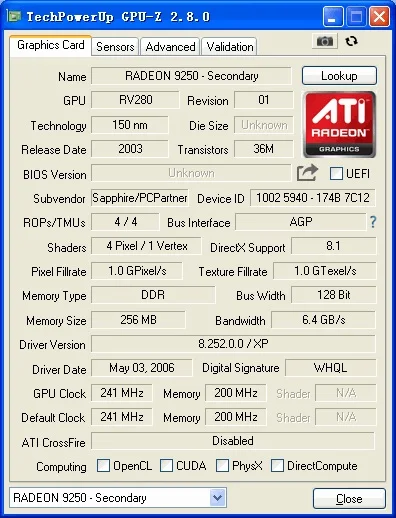Toggle the UEFI checkbox
396x518 pixels.
click(x=336, y=173)
